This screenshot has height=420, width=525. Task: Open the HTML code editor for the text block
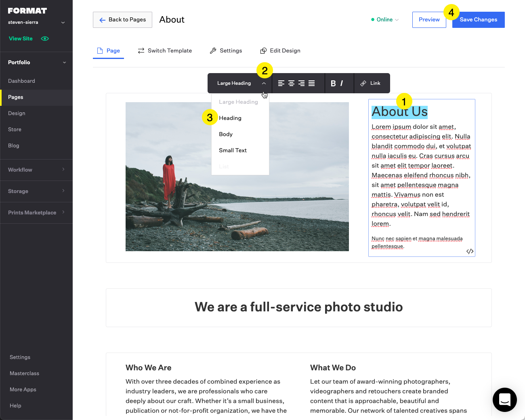pos(470,251)
